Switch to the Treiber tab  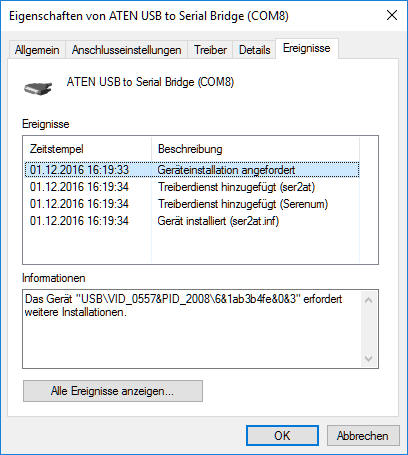coord(210,50)
